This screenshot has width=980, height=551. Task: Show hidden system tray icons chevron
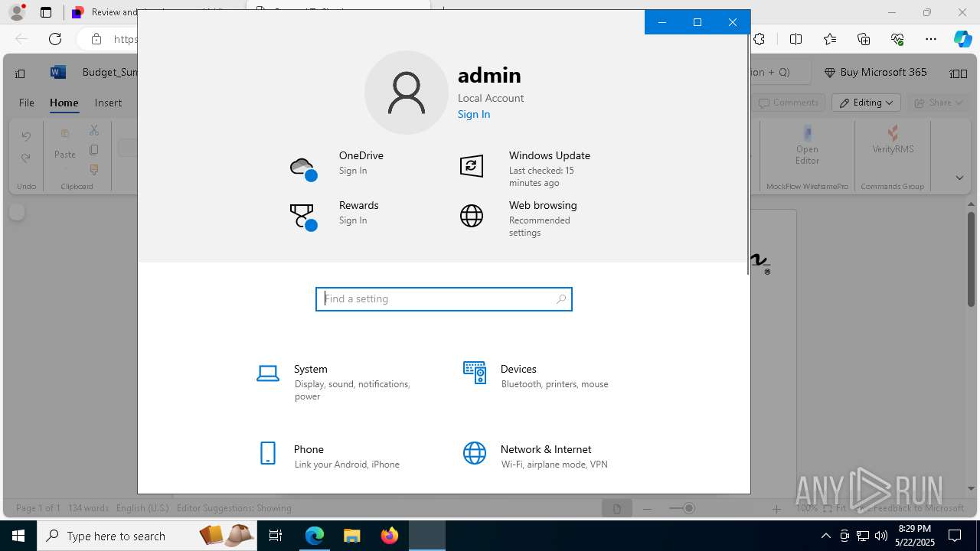tap(825, 536)
